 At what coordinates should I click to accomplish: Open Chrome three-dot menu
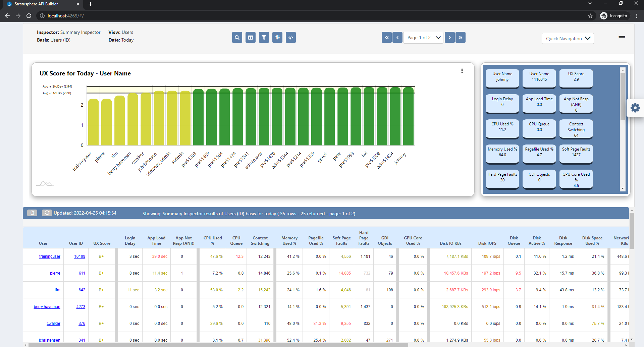coord(637,16)
